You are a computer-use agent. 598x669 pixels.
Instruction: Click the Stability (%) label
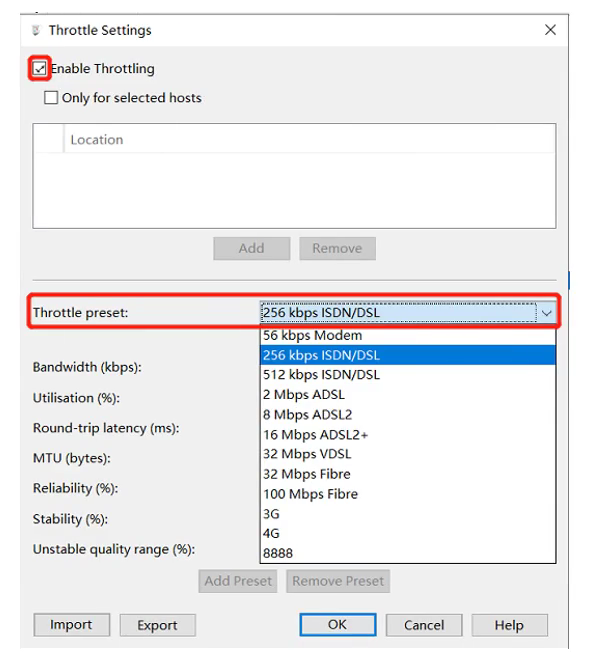coord(70,519)
